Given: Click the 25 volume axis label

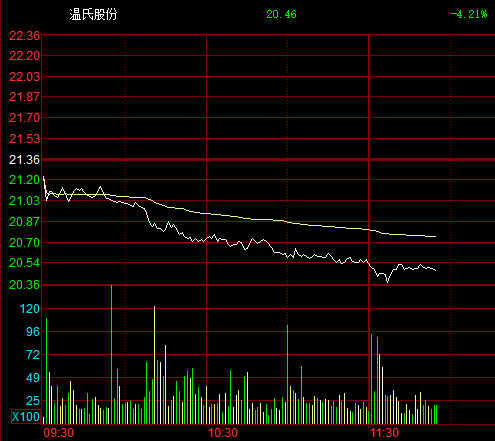Looking at the screenshot, I should (33, 400).
